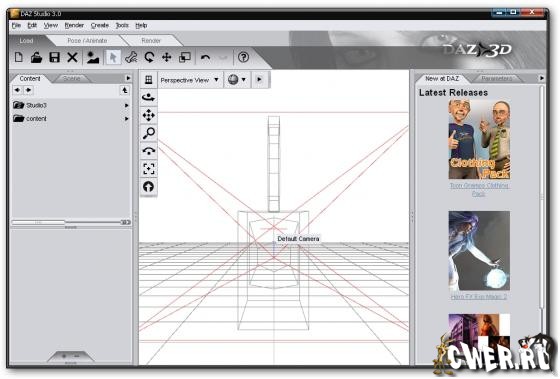Image resolution: width=560 pixels, height=379 pixels.
Task: Open right panel options arrow
Action: pos(542,78)
